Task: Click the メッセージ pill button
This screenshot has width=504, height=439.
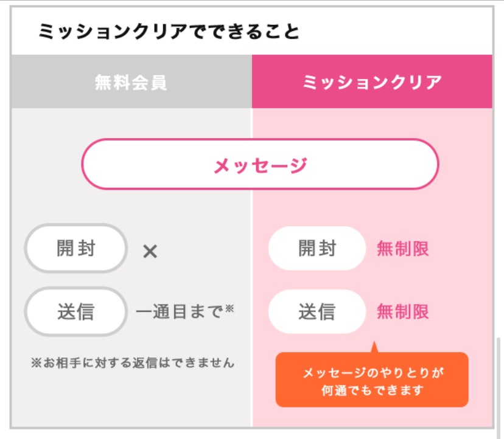Action: (260, 164)
